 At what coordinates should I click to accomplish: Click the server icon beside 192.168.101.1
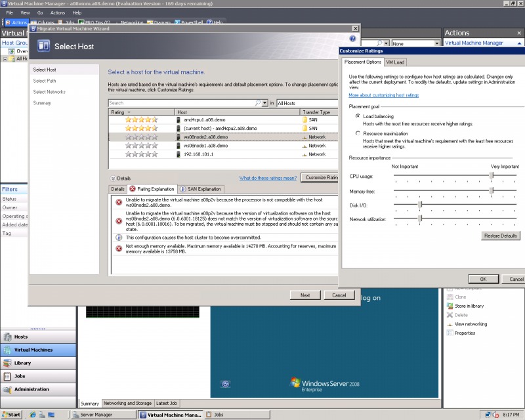(x=178, y=154)
